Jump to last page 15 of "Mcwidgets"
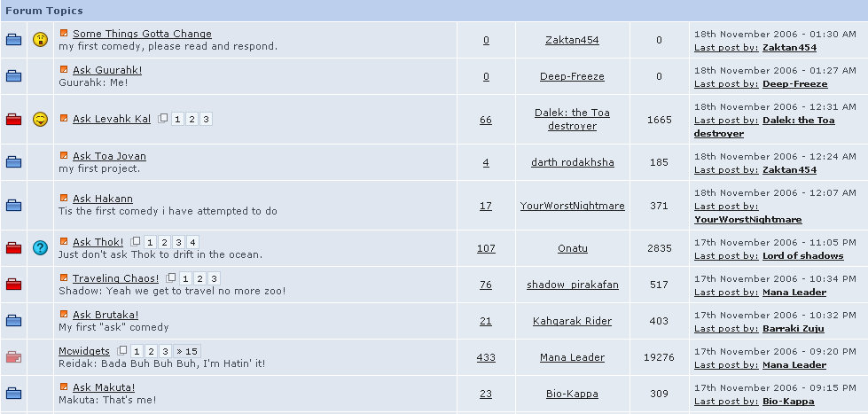Viewport: 868px width, 414px height. (x=186, y=351)
